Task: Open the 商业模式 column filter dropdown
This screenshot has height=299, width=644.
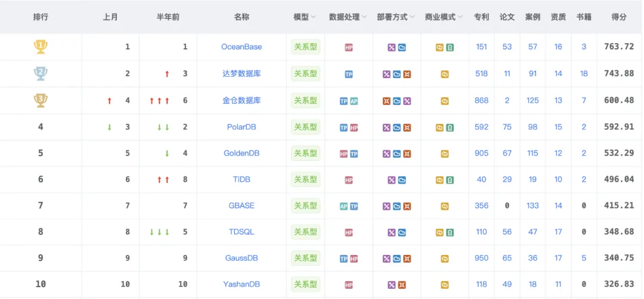Action: point(460,17)
